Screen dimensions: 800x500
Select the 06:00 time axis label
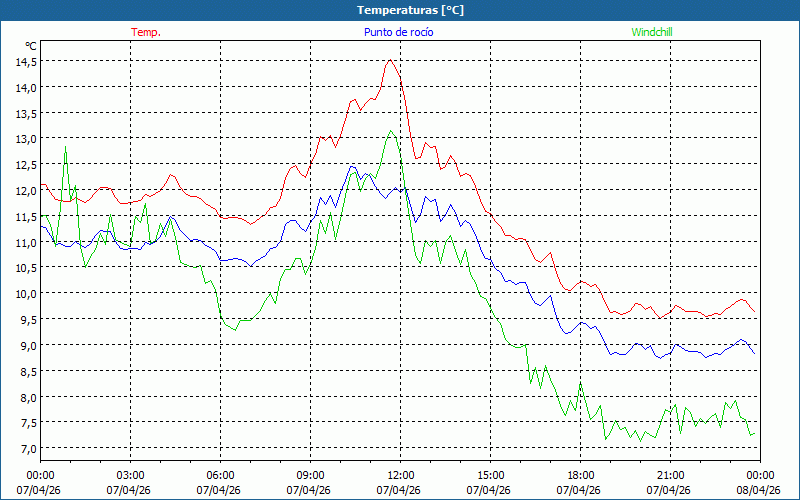[x=220, y=474]
